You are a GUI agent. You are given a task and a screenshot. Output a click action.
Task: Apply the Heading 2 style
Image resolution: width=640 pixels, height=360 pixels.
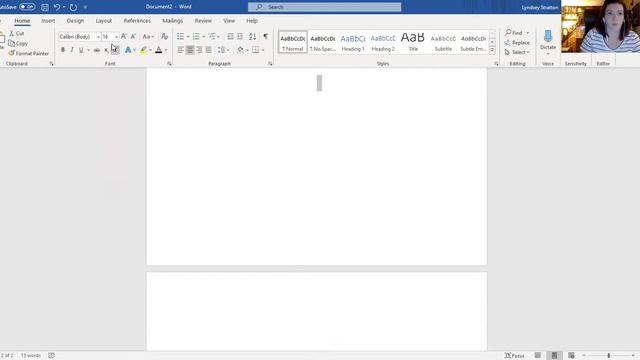[383, 42]
